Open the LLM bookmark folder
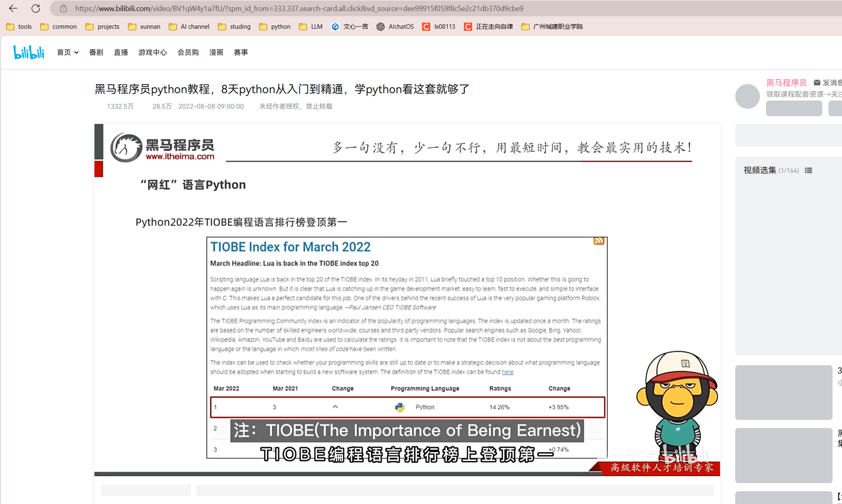Viewport: 842px width, 504px height. (311, 27)
